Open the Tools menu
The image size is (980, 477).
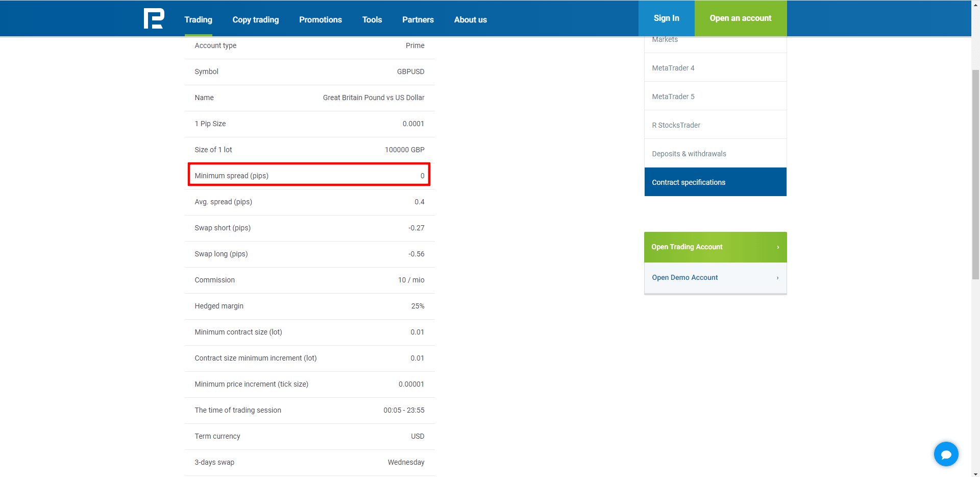[372, 19]
